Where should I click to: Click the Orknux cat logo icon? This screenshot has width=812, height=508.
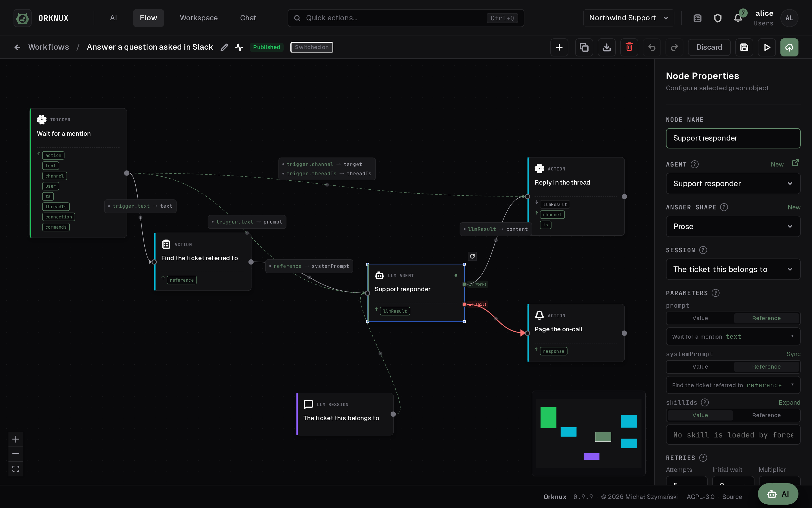click(23, 18)
